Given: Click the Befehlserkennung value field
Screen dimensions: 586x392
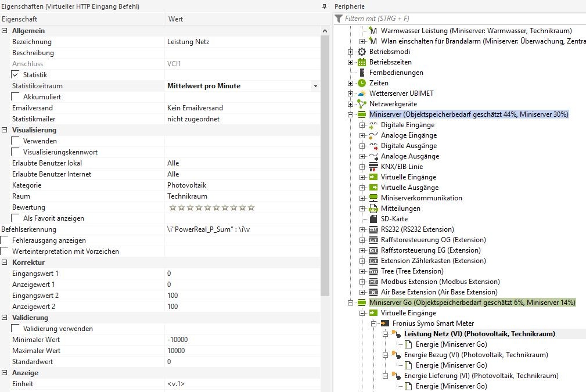Looking at the screenshot, I should [x=241, y=229].
